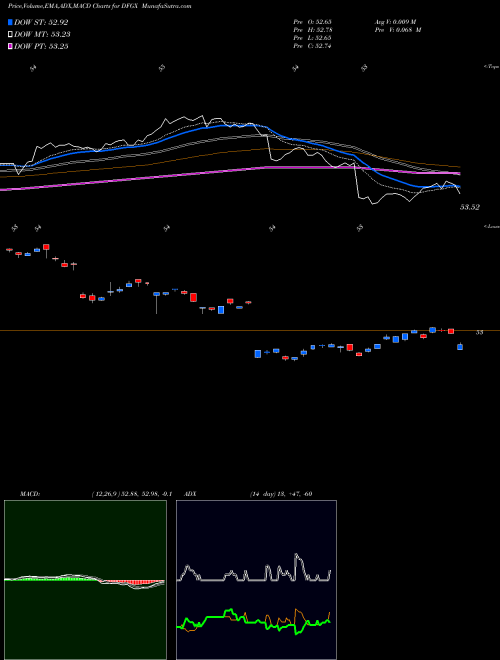Viewport: 500px width, 660px height.
Task: Click the chart title mentioning DFGX MunafaSutra.com
Action: tap(100, 6)
